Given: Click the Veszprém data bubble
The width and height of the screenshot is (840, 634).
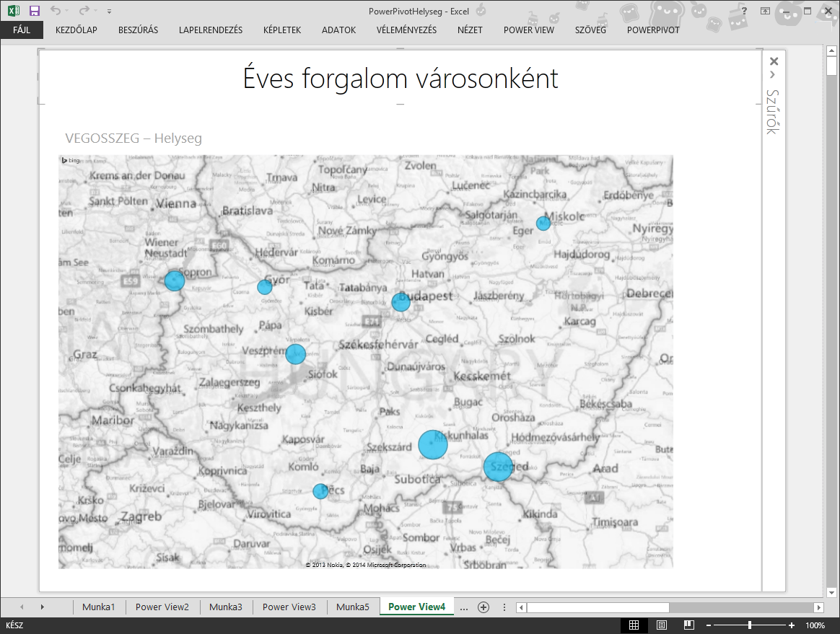Looking at the screenshot, I should coord(295,354).
